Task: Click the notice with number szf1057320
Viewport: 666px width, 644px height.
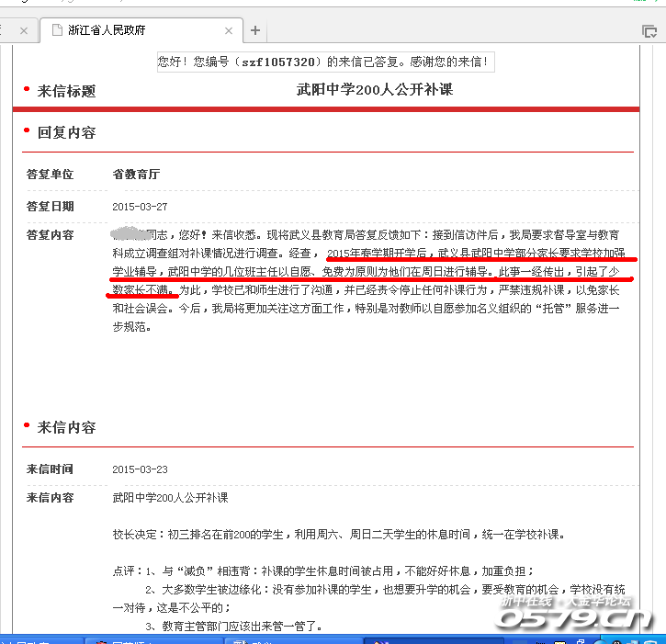Action: [326, 62]
